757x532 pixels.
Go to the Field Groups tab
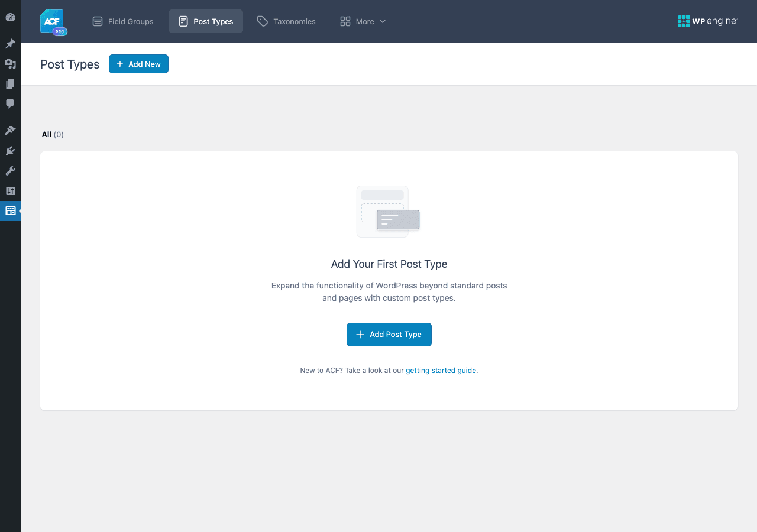tap(123, 21)
